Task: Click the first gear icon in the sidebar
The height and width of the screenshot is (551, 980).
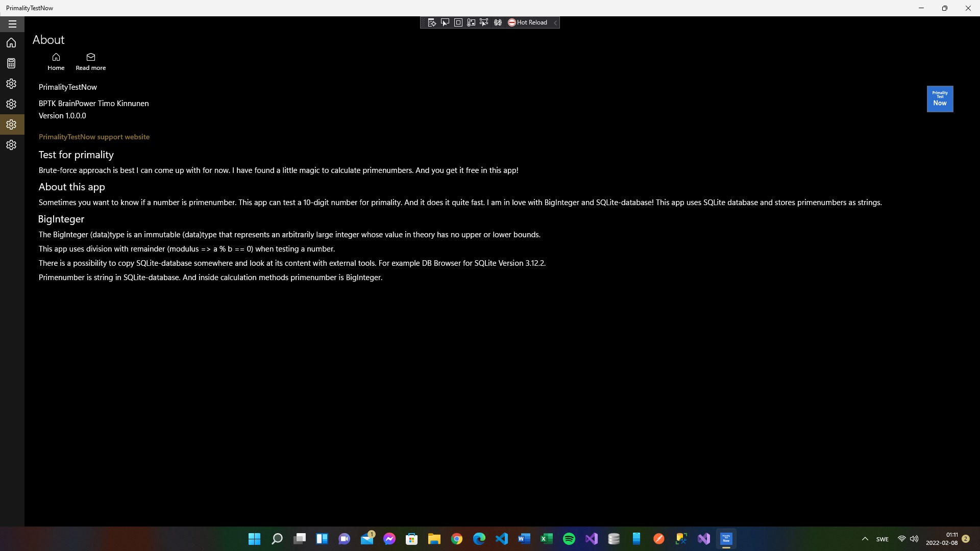Action: pyautogui.click(x=11, y=84)
